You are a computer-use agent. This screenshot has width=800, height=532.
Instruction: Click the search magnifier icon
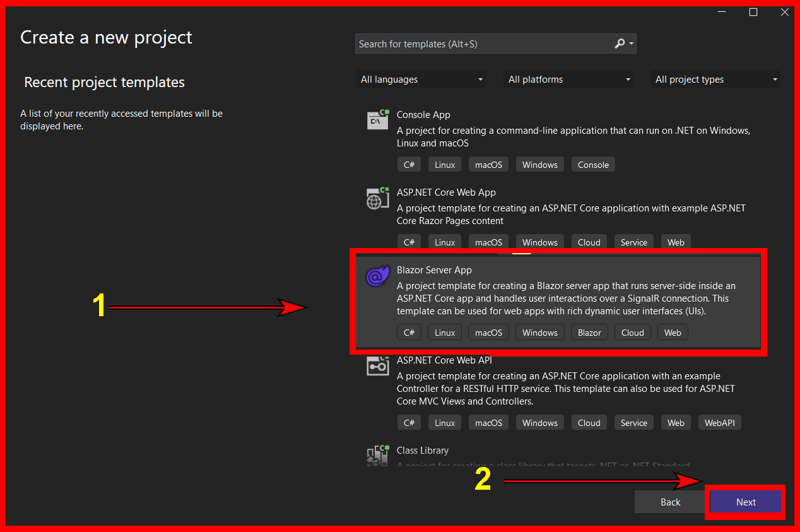tap(619, 44)
